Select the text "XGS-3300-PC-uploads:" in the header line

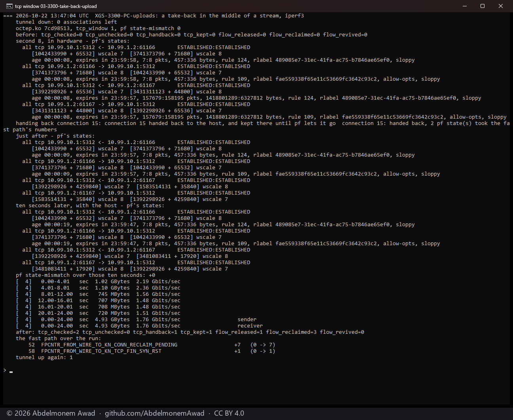click(127, 16)
